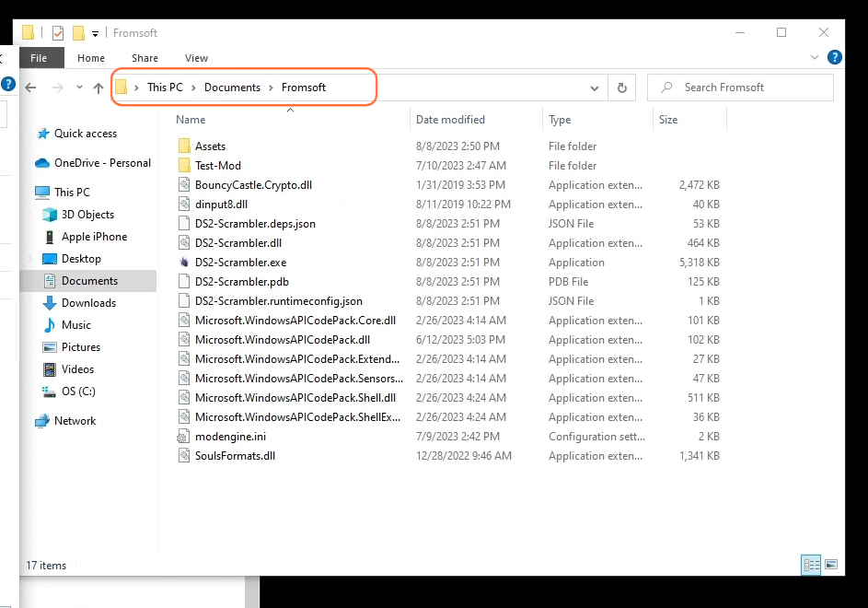The height and width of the screenshot is (608, 868).
Task: Click This PC in the address breadcrumb
Action: [x=165, y=88]
